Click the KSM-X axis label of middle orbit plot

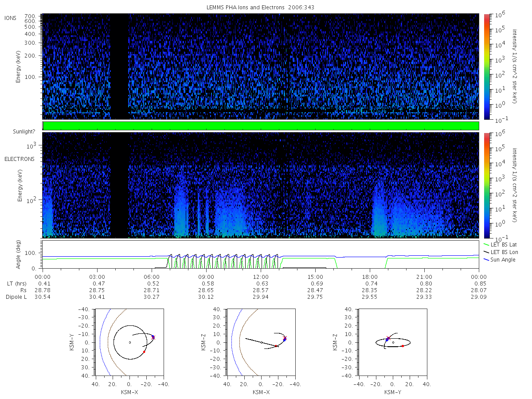[x=262, y=392]
